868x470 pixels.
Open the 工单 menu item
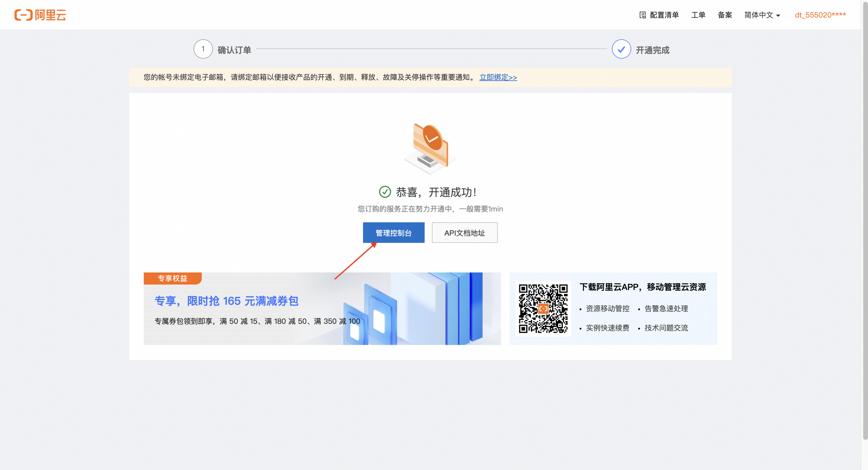698,15
